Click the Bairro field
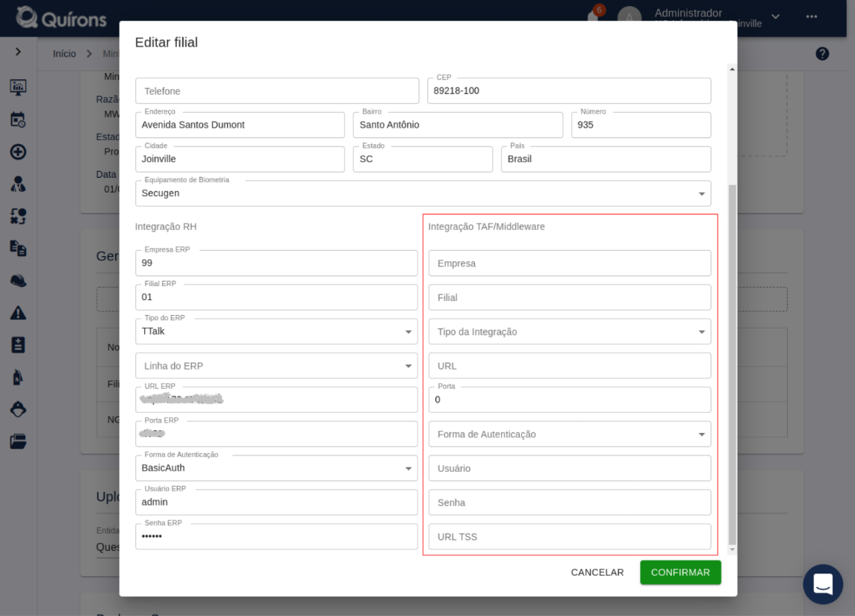The width and height of the screenshot is (855, 616). click(x=458, y=125)
